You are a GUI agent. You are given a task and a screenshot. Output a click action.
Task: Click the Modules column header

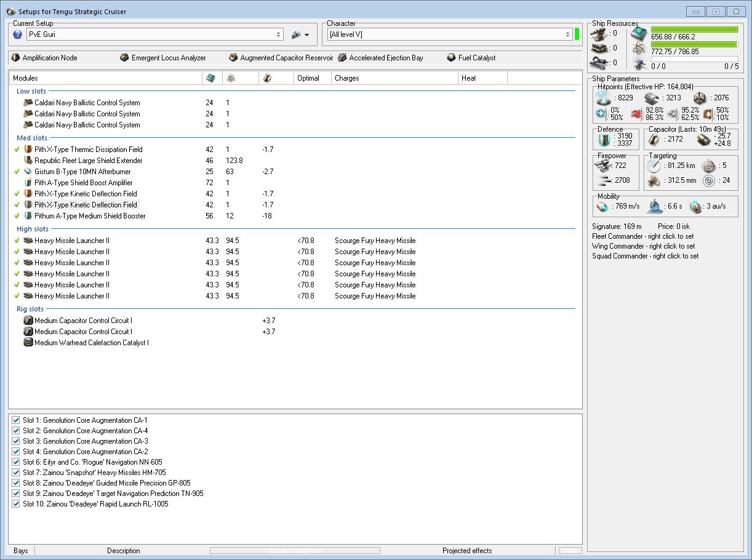point(106,78)
